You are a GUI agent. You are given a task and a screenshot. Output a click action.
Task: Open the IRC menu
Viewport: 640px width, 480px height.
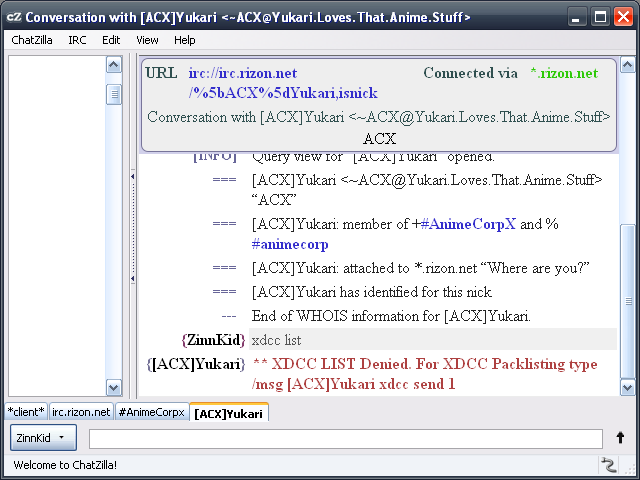click(77, 40)
